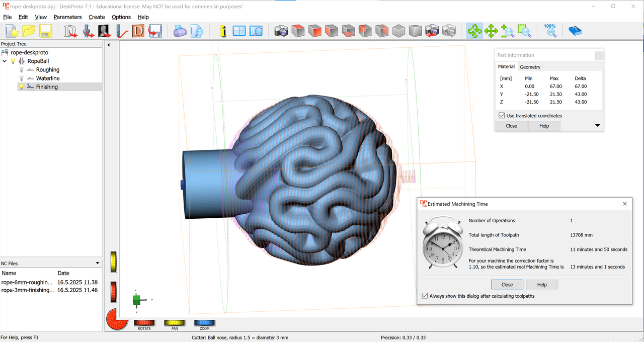
Task: Open the DeskProto Help book icon
Action: [575, 31]
